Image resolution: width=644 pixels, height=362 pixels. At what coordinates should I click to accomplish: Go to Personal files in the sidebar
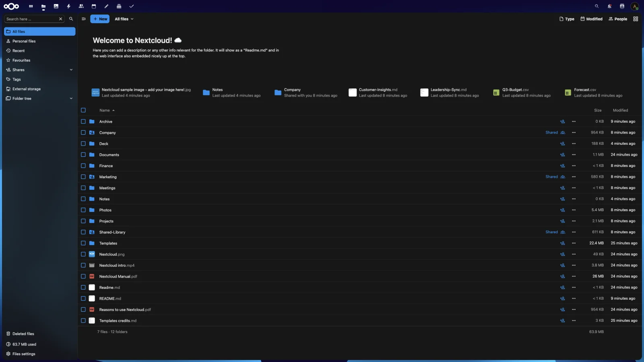(40, 41)
